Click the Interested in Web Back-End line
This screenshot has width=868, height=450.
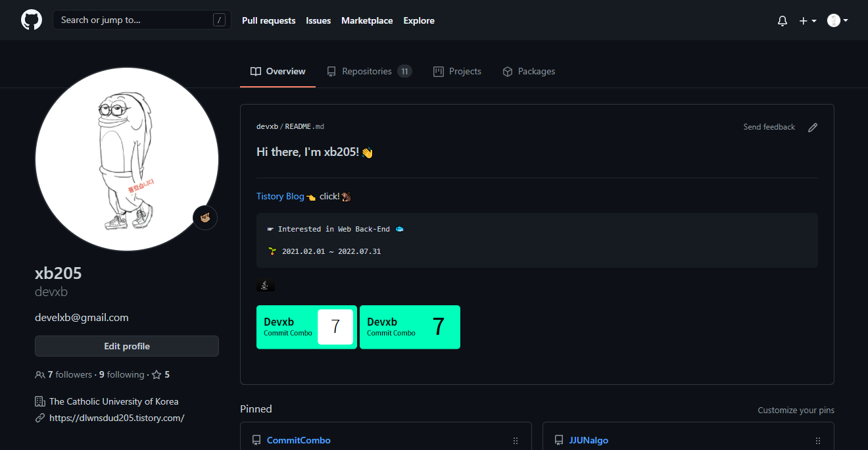coord(335,229)
